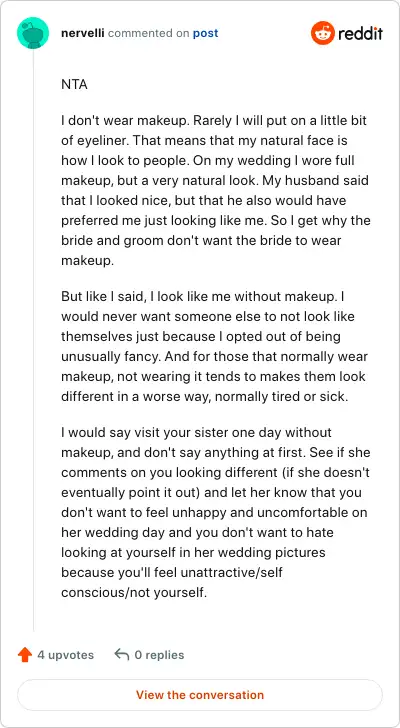Click the "4 upvotes" count label
Viewport: 400px width, 728px height.
(x=65, y=655)
